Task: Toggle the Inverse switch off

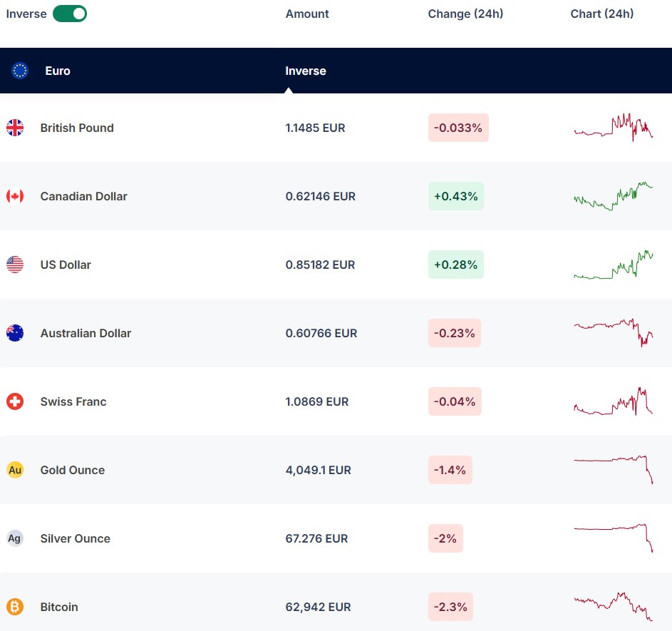Action: point(70,14)
